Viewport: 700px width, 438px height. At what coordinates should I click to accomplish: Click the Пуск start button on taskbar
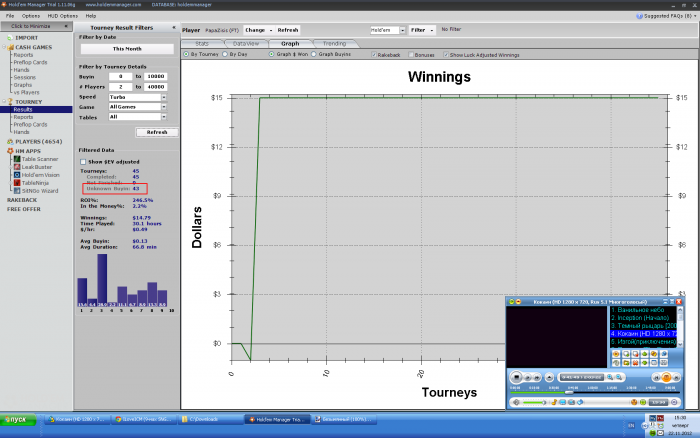pos(18,419)
